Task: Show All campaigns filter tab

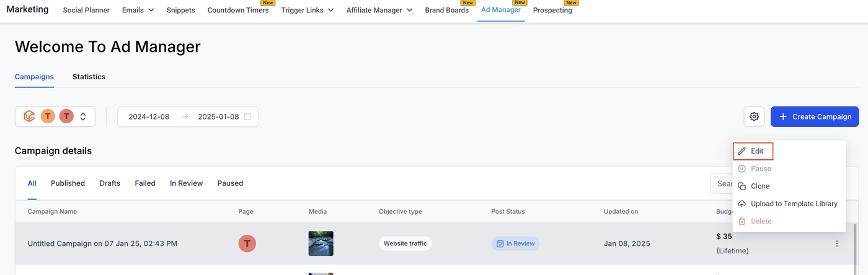Action: pyautogui.click(x=32, y=183)
